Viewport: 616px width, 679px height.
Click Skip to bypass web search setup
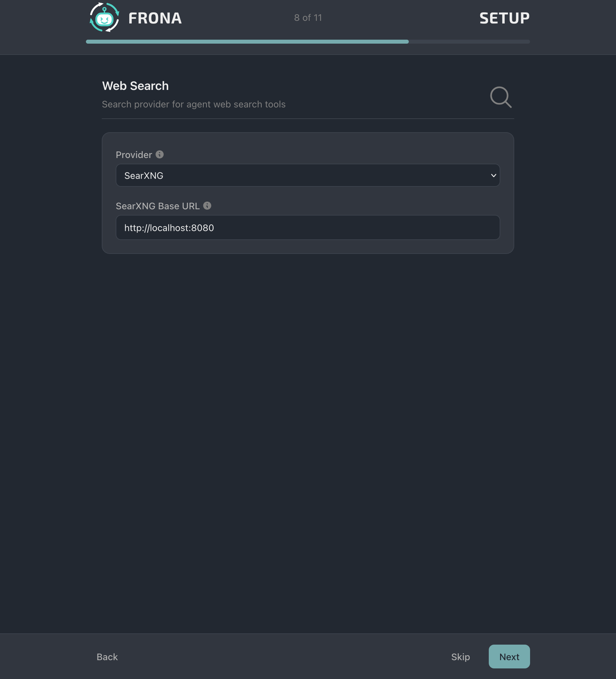460,657
